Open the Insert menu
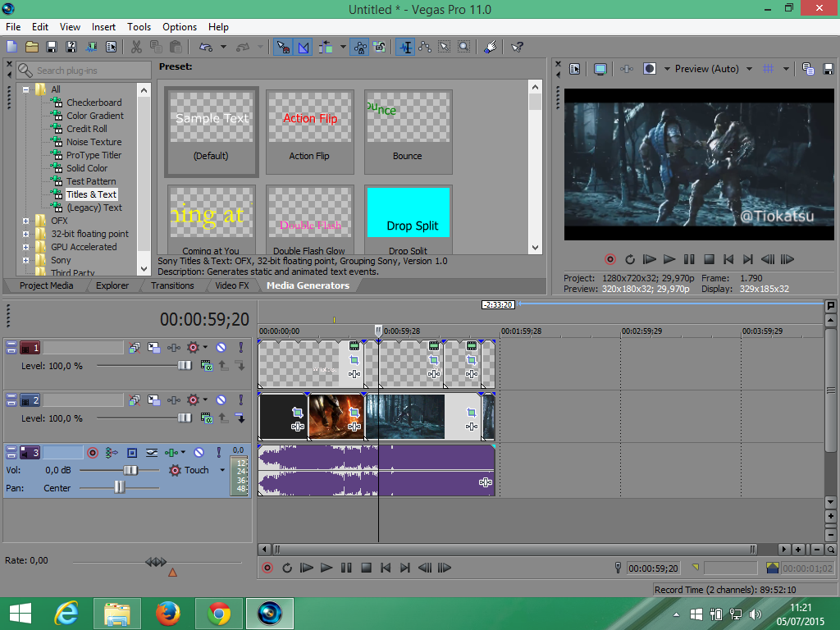 pos(103,27)
